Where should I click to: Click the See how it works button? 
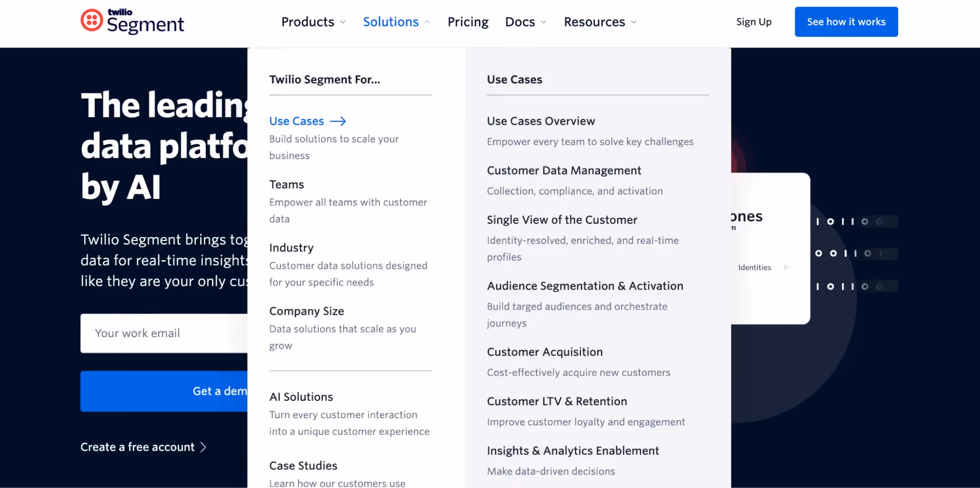pyautogui.click(x=846, y=22)
